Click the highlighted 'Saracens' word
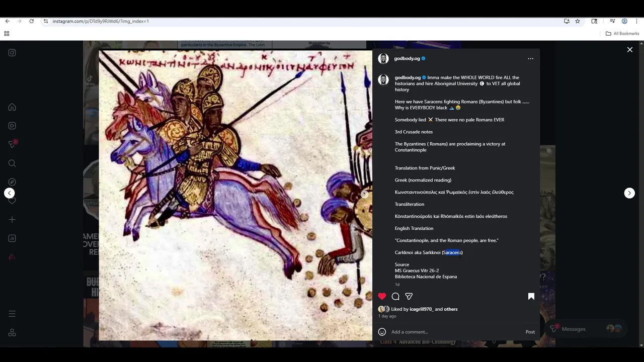 [452, 252]
